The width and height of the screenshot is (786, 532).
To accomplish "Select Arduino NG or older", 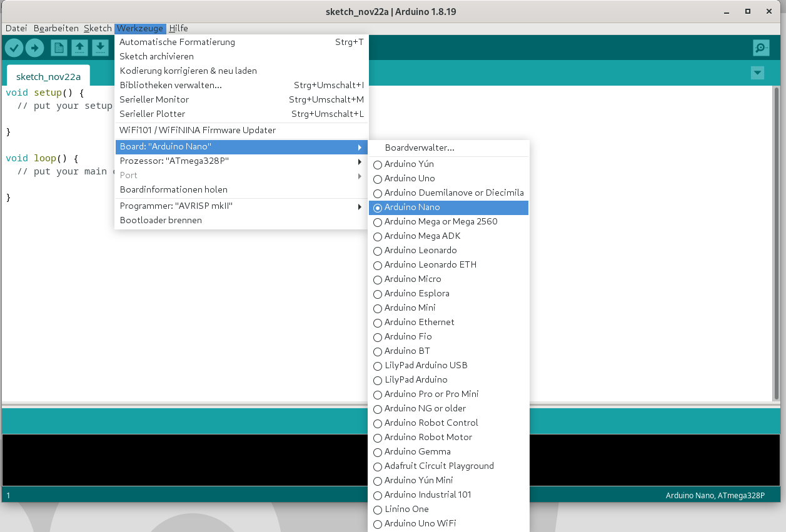I will click(449, 408).
